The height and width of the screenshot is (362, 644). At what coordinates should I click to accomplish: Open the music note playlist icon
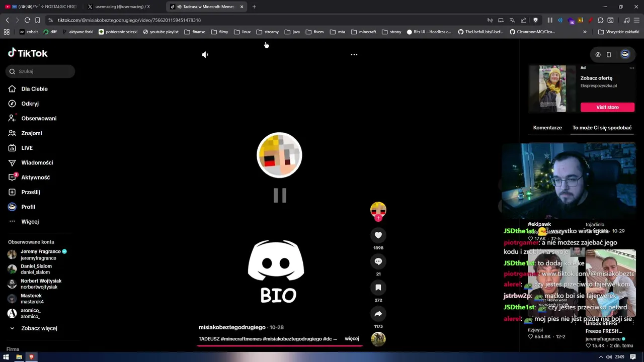click(x=626, y=20)
